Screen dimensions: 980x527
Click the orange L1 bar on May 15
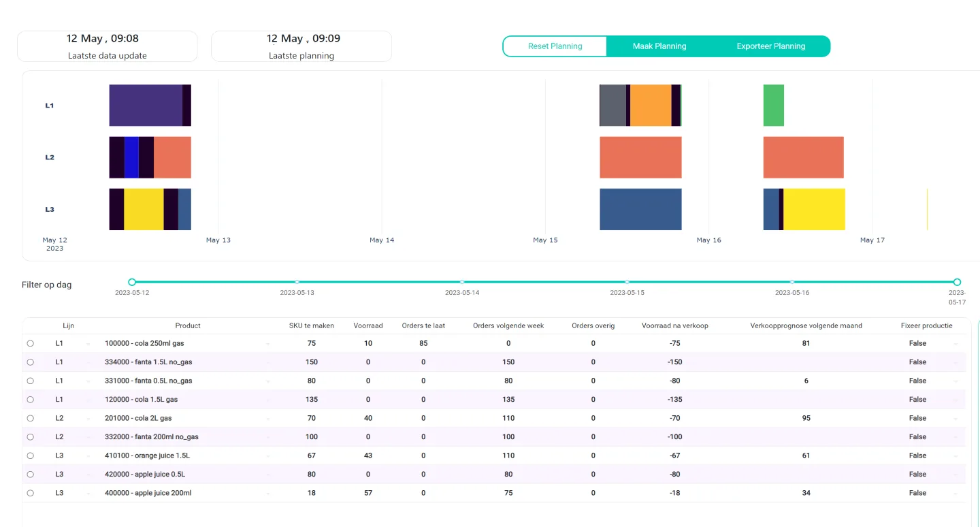pyautogui.click(x=651, y=106)
